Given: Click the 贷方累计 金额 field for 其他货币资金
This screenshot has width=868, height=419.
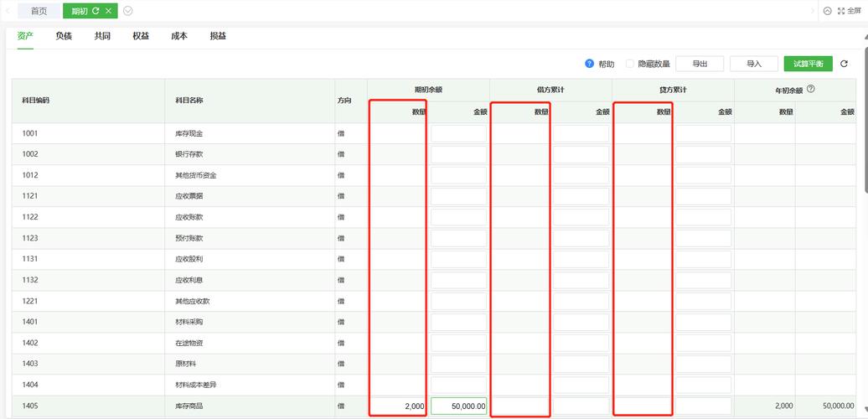Looking at the screenshot, I should click(x=703, y=175).
